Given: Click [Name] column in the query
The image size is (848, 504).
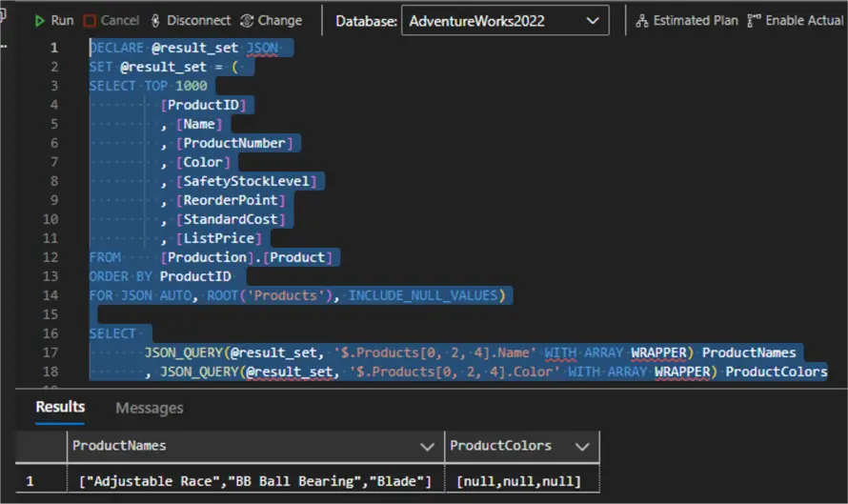Looking at the screenshot, I should (199, 124).
